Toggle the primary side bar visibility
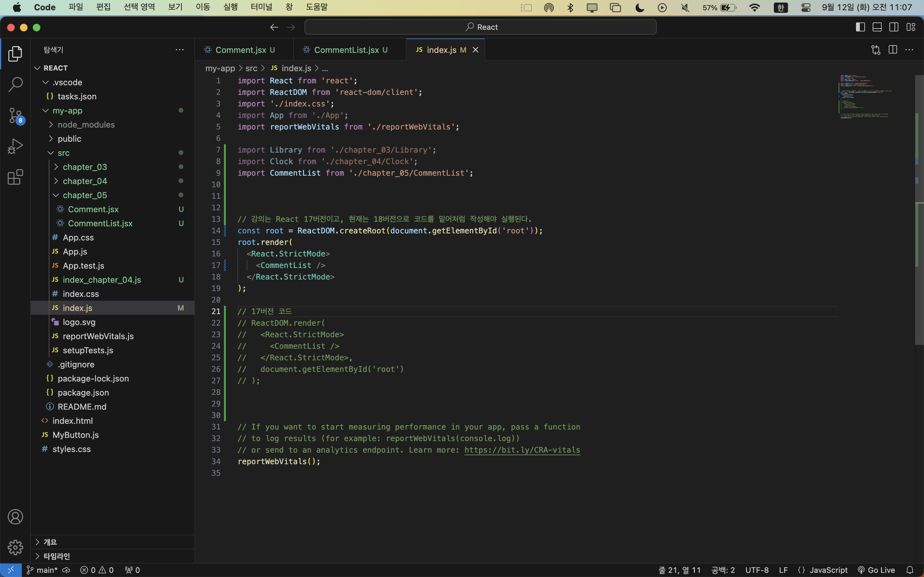 coord(860,27)
